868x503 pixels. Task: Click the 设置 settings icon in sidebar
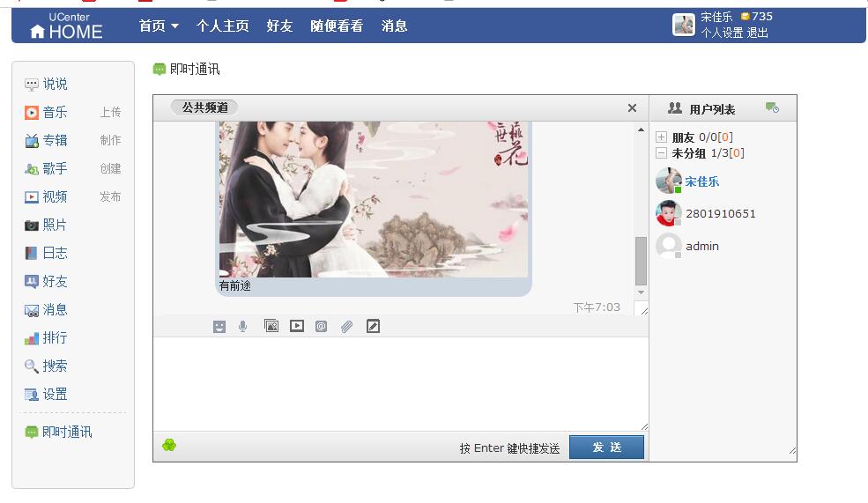click(x=32, y=395)
